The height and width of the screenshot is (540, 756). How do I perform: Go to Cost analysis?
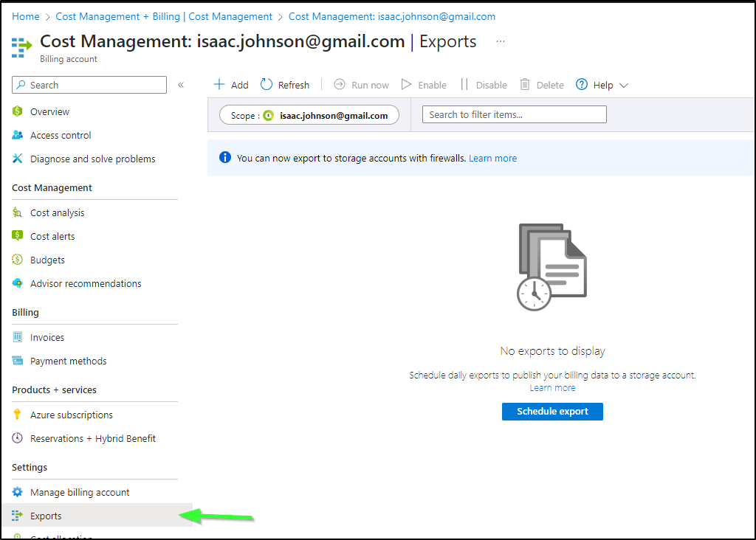coord(57,212)
